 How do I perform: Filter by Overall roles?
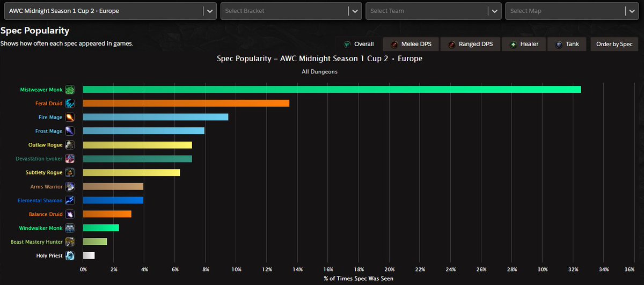(x=358, y=44)
